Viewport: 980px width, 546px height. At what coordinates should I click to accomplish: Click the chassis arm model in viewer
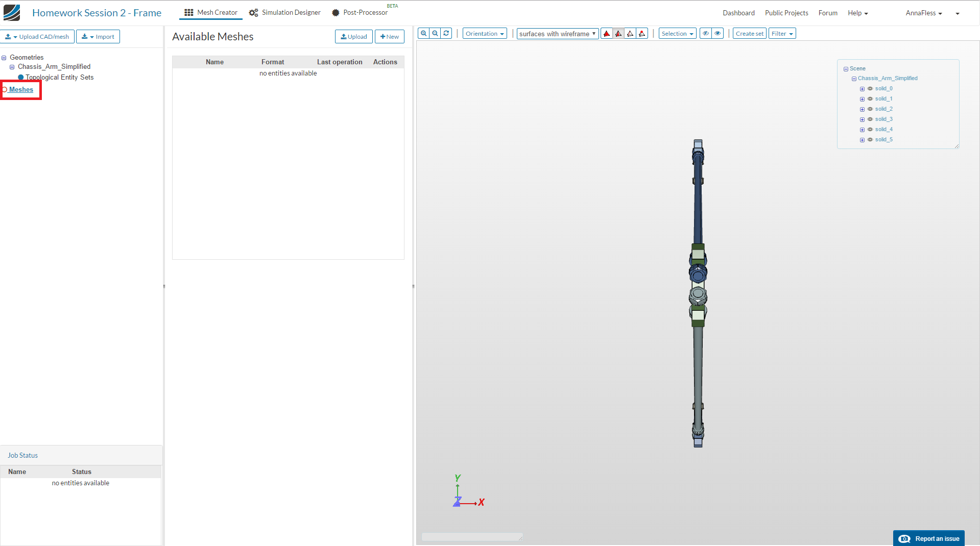click(698, 293)
